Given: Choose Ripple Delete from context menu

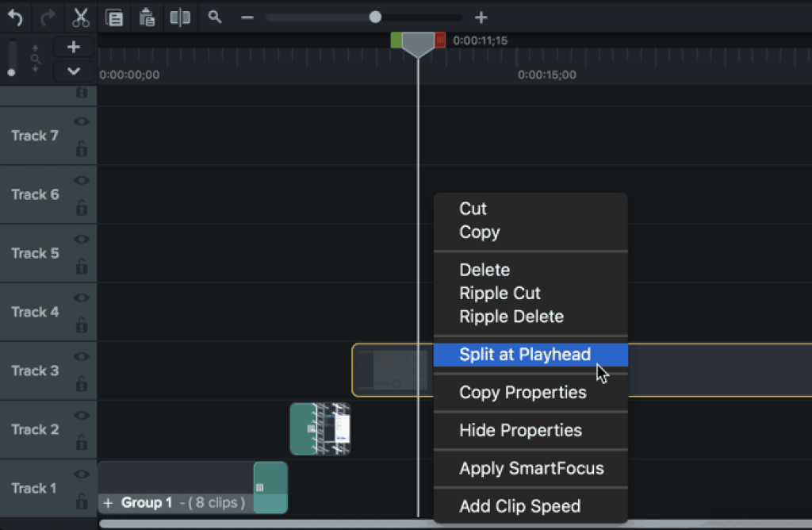Looking at the screenshot, I should click(x=511, y=317).
